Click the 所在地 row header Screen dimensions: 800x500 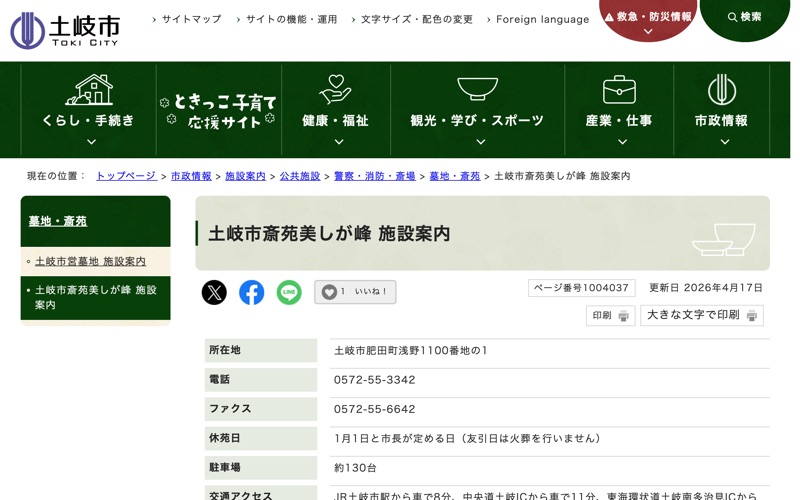tap(261, 350)
